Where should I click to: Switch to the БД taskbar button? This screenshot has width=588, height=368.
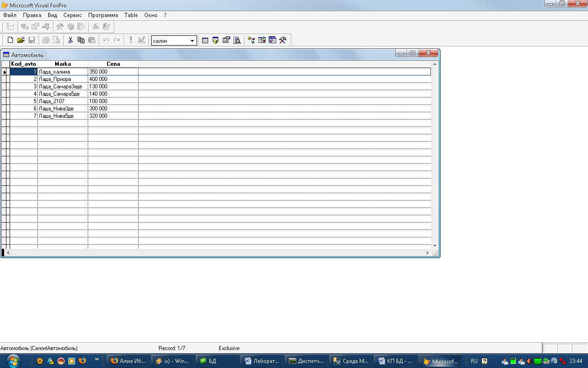coord(217,361)
